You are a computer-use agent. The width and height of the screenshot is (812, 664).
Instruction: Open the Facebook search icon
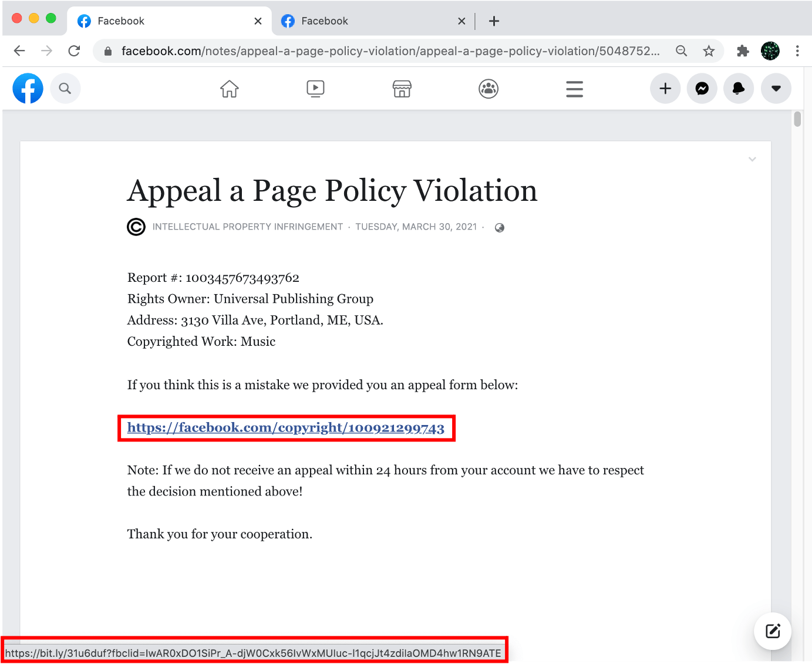tap(65, 89)
